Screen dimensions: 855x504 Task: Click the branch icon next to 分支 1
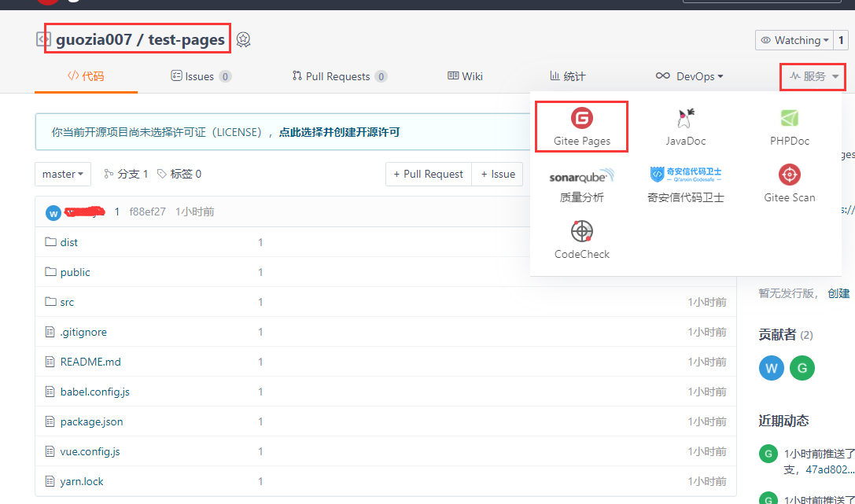tap(109, 174)
